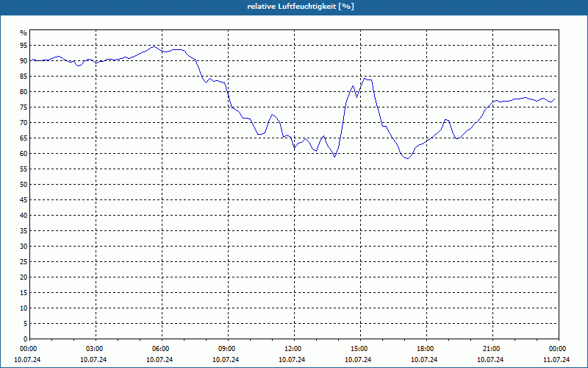Click the 15:00 time axis label
The image size is (588, 368).
click(360, 349)
